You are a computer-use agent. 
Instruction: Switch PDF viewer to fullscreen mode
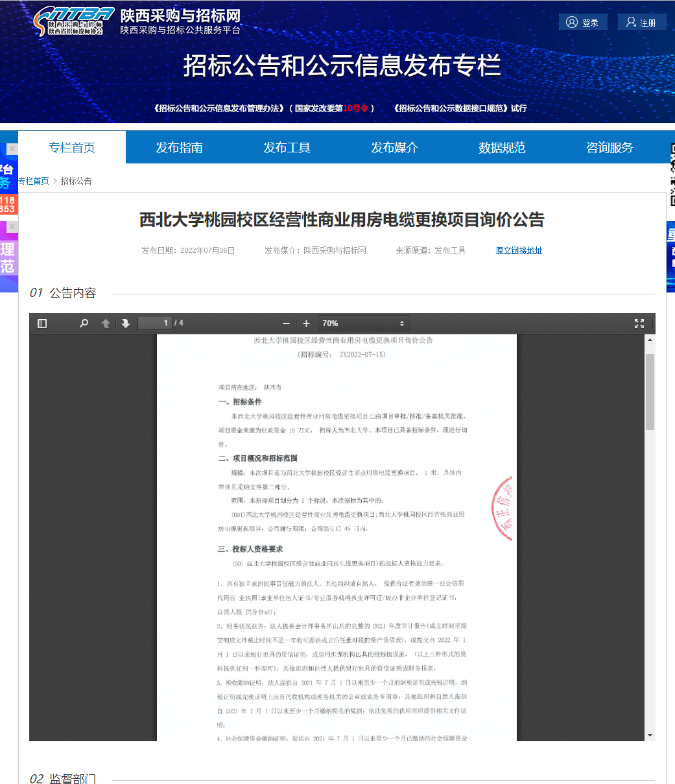coord(639,323)
